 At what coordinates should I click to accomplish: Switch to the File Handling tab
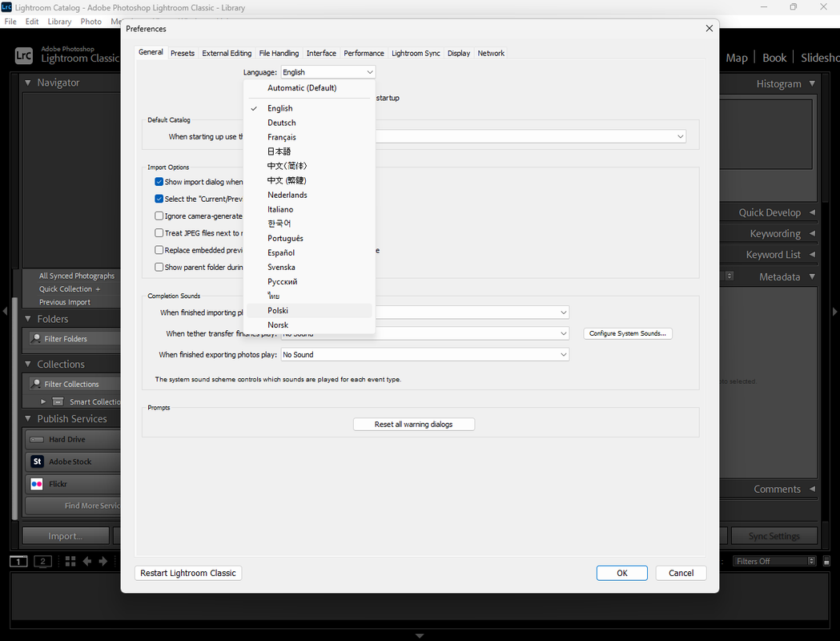point(279,53)
